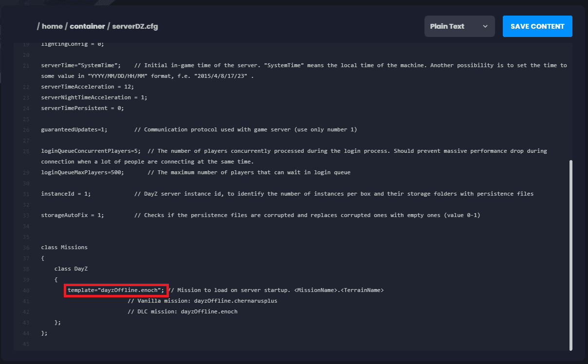The width and height of the screenshot is (588, 364).
Task: Click line number 40 in gutter
Action: (26, 291)
